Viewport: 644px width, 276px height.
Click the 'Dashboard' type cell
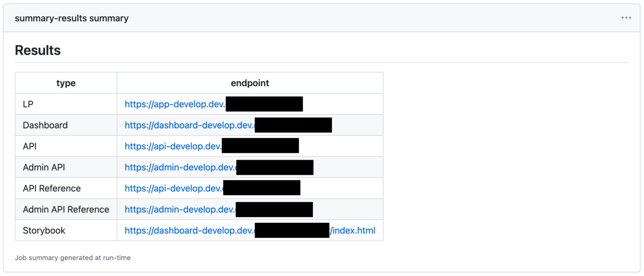(66, 125)
